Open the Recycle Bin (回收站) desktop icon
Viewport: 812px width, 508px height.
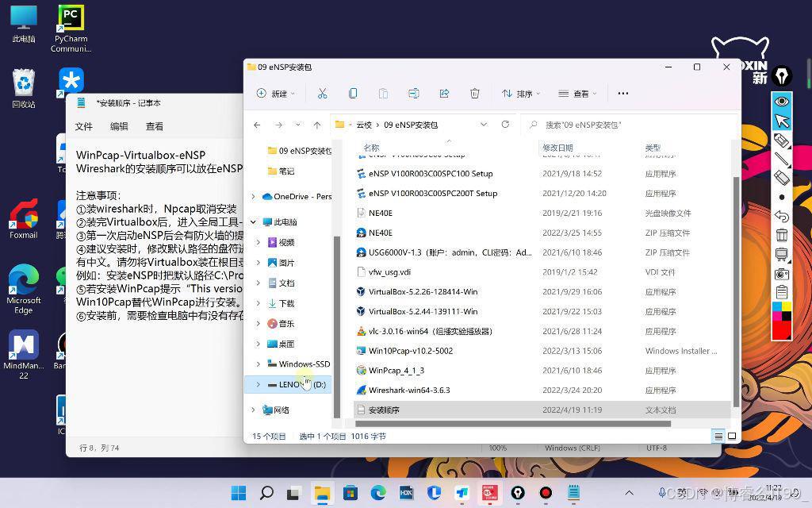[x=24, y=88]
